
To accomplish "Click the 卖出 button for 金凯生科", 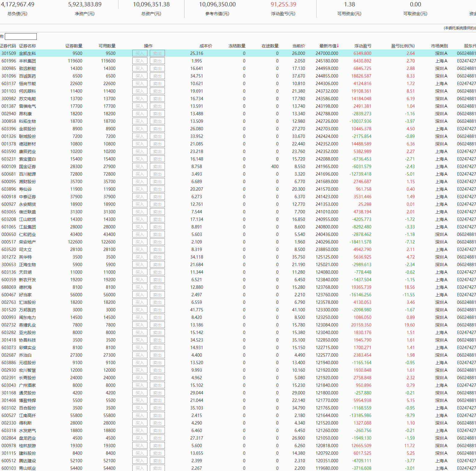I will click(157, 53).
